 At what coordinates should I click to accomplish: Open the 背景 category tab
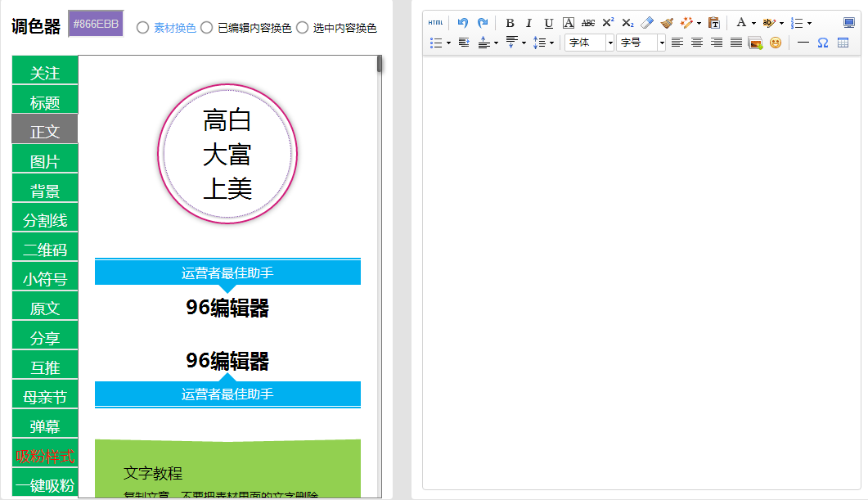45,187
